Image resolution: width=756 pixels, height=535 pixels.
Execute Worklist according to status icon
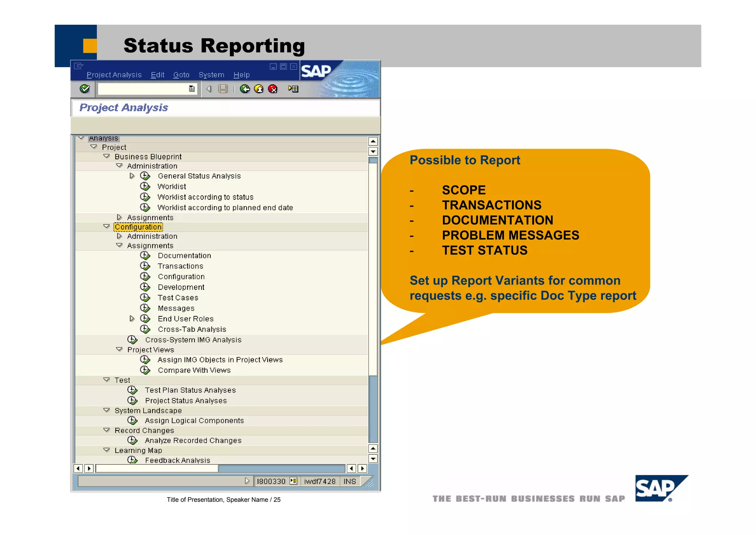[145, 197]
